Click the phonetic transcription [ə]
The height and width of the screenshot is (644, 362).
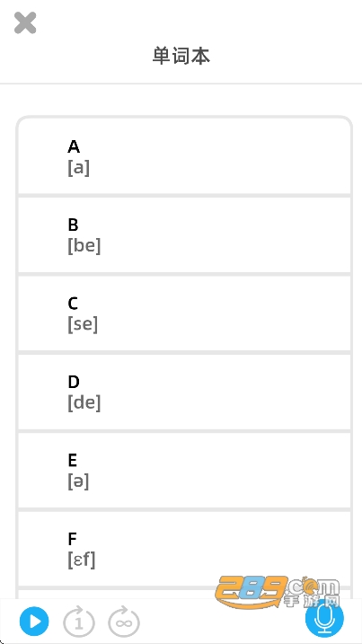(x=78, y=481)
